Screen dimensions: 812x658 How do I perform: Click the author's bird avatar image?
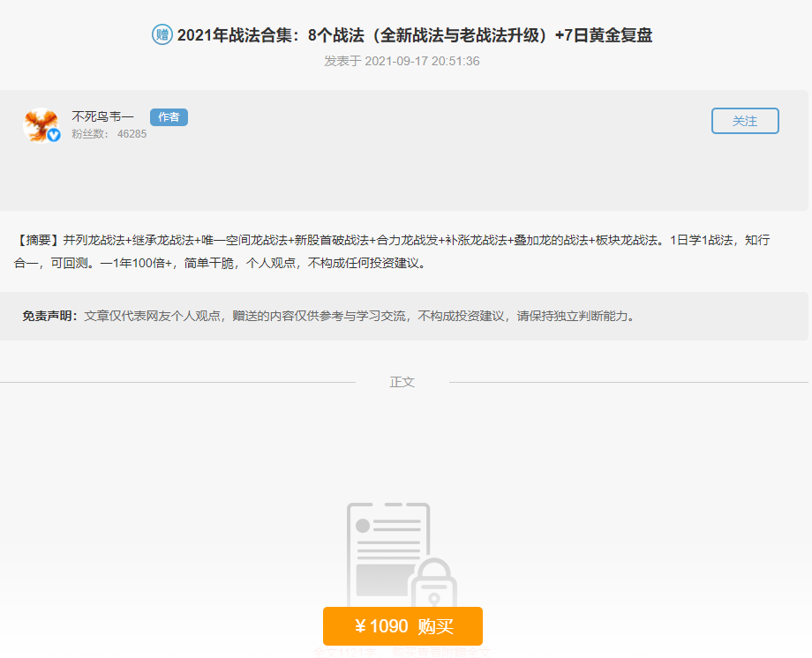coord(41,122)
